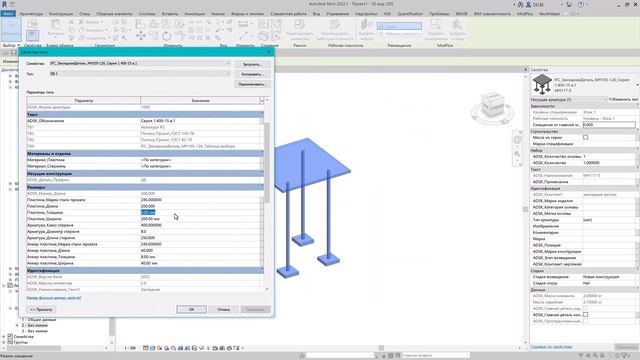Click the Visual Style icon in view bar
This screenshot has width=640, height=360.
coord(153,348)
